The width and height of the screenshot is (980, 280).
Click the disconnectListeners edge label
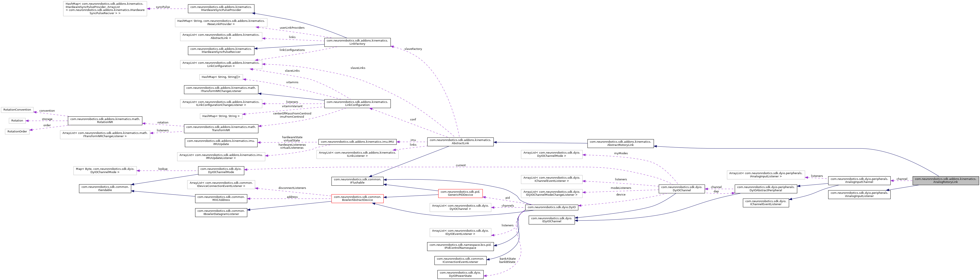coord(292,188)
